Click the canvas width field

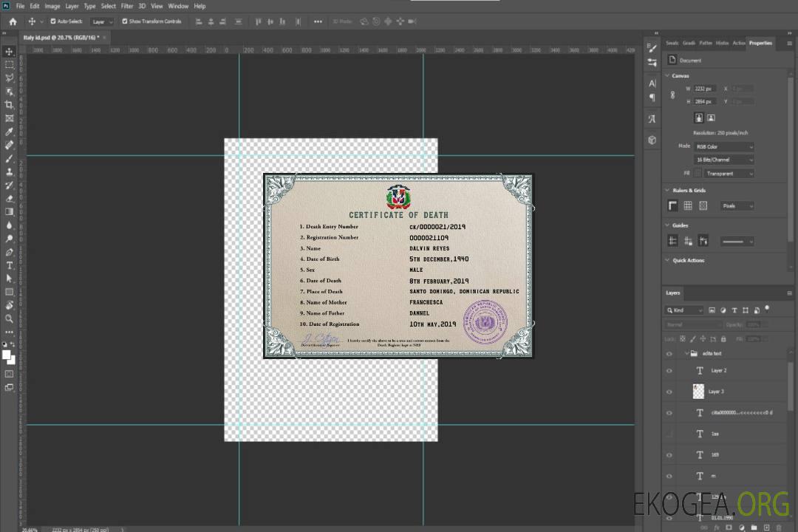[x=706, y=89]
